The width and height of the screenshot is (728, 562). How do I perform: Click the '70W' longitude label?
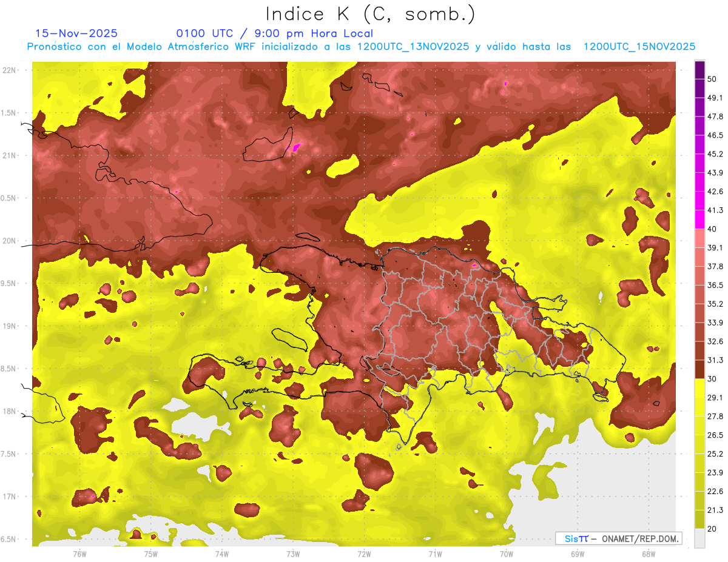click(x=507, y=554)
